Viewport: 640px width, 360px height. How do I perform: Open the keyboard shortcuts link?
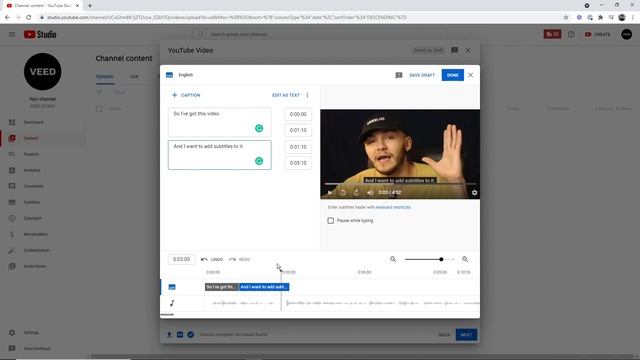tap(393, 207)
